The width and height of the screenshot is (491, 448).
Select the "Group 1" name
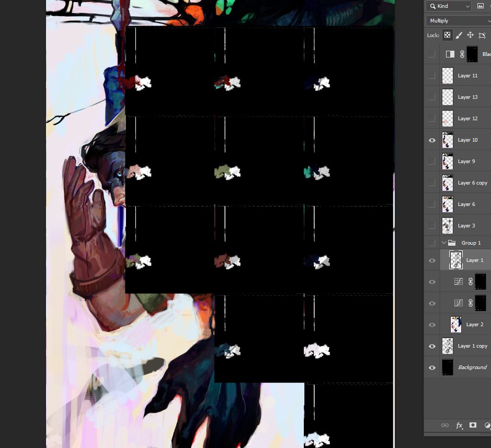click(x=471, y=243)
